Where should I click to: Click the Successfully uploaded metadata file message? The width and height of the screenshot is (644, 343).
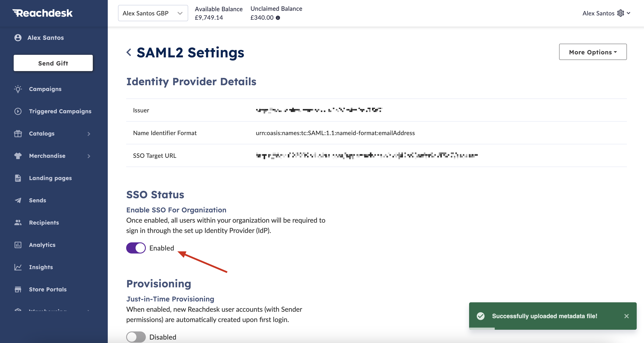[545, 316]
